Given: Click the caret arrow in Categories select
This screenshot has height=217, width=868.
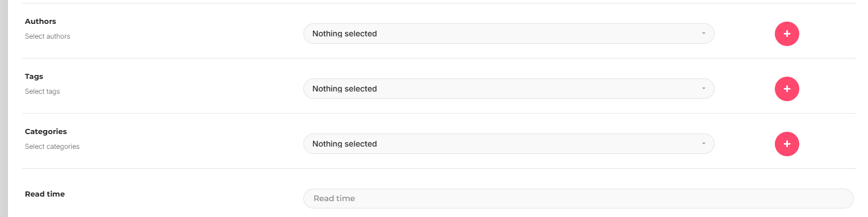Looking at the screenshot, I should pos(703,144).
